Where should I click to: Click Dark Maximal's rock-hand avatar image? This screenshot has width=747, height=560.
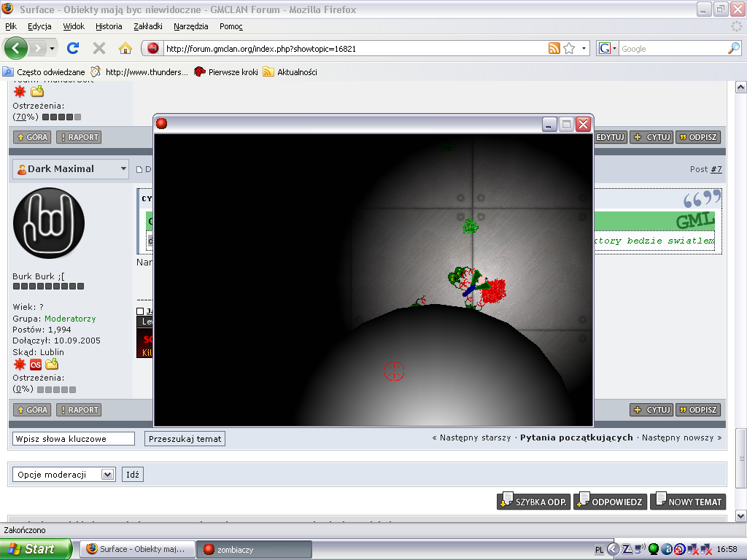click(49, 223)
